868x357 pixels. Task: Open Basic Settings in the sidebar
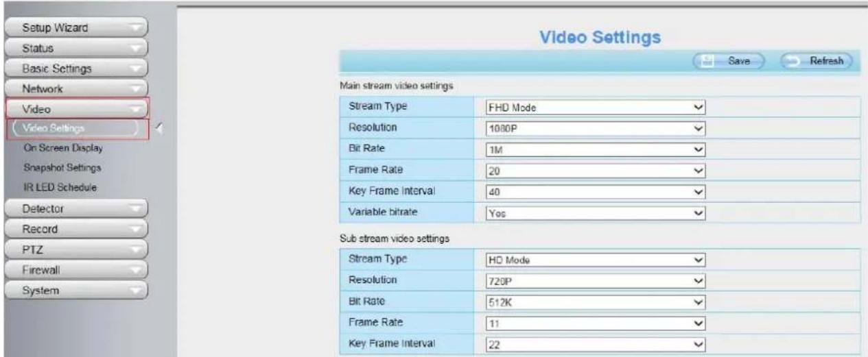click(77, 69)
